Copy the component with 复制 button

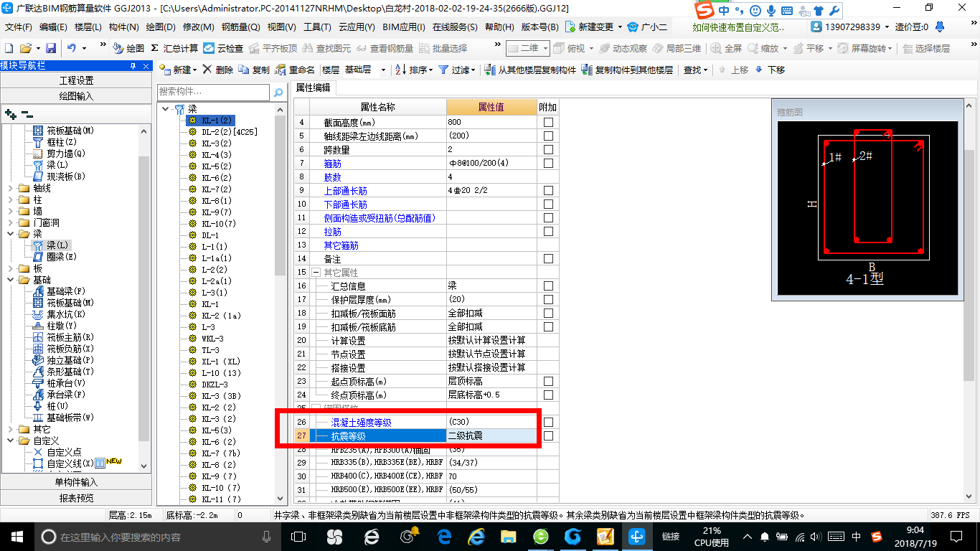pyautogui.click(x=254, y=70)
